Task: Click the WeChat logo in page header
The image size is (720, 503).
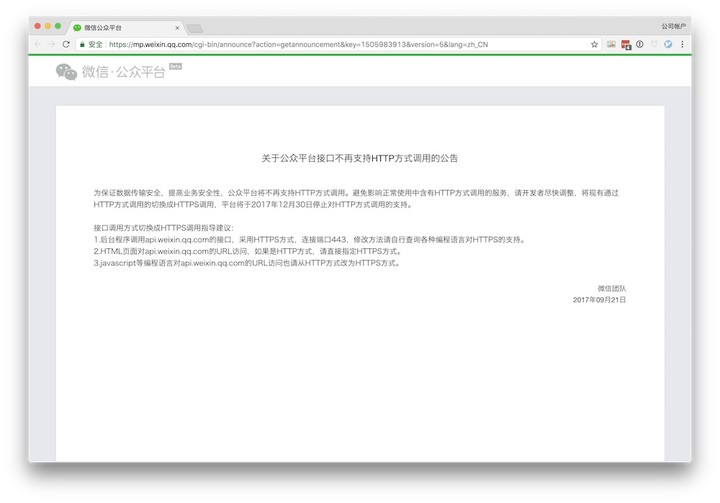Action: point(66,72)
